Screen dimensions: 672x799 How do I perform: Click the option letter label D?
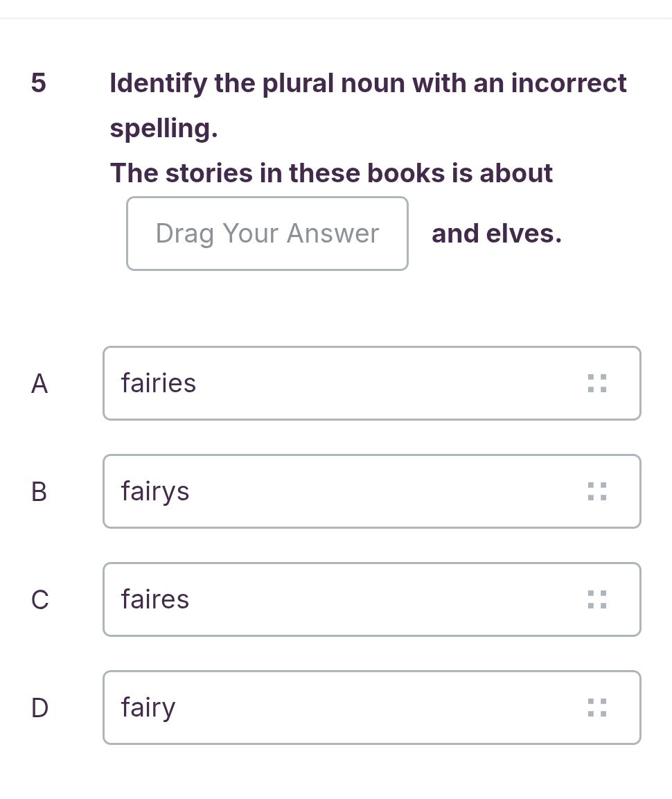[x=39, y=708]
